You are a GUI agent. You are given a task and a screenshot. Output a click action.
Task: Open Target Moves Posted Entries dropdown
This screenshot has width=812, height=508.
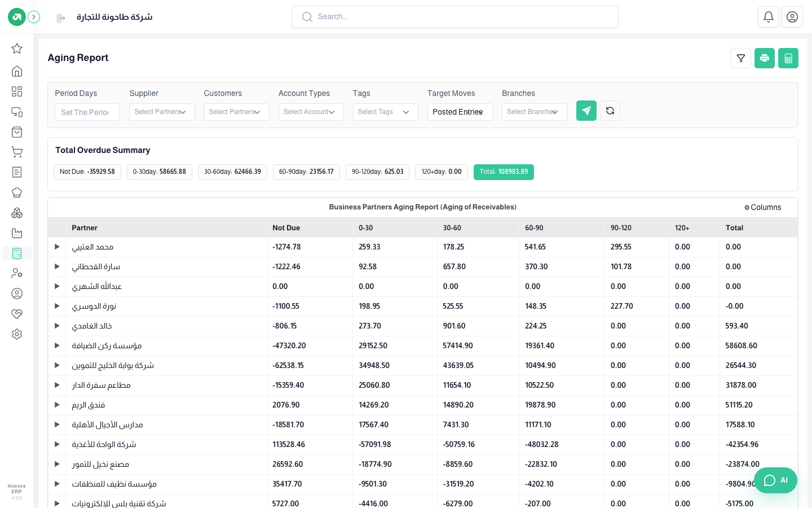(x=460, y=112)
